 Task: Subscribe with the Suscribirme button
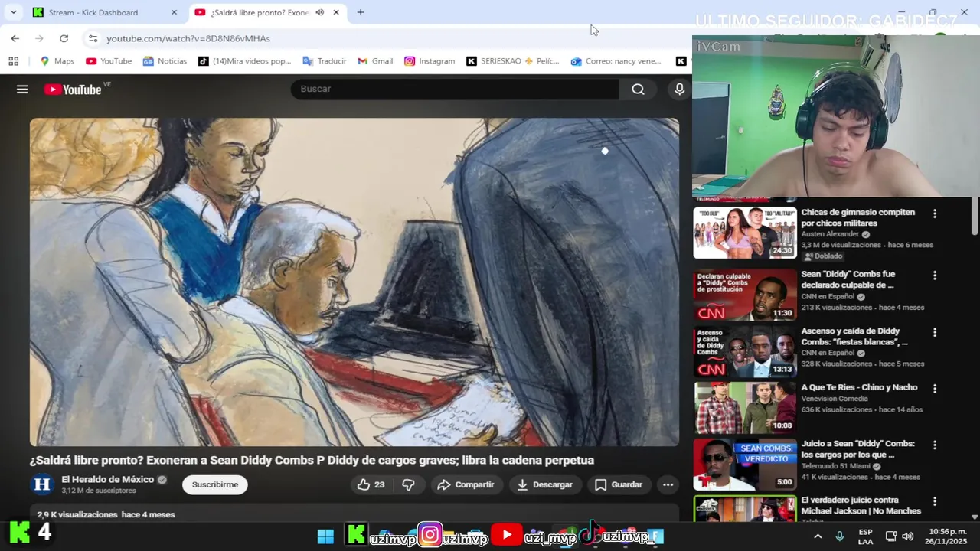(x=215, y=484)
